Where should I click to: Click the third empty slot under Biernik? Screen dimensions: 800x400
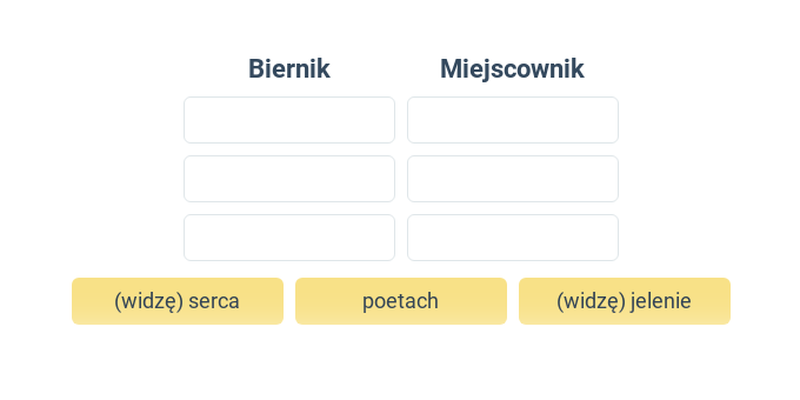tap(289, 237)
